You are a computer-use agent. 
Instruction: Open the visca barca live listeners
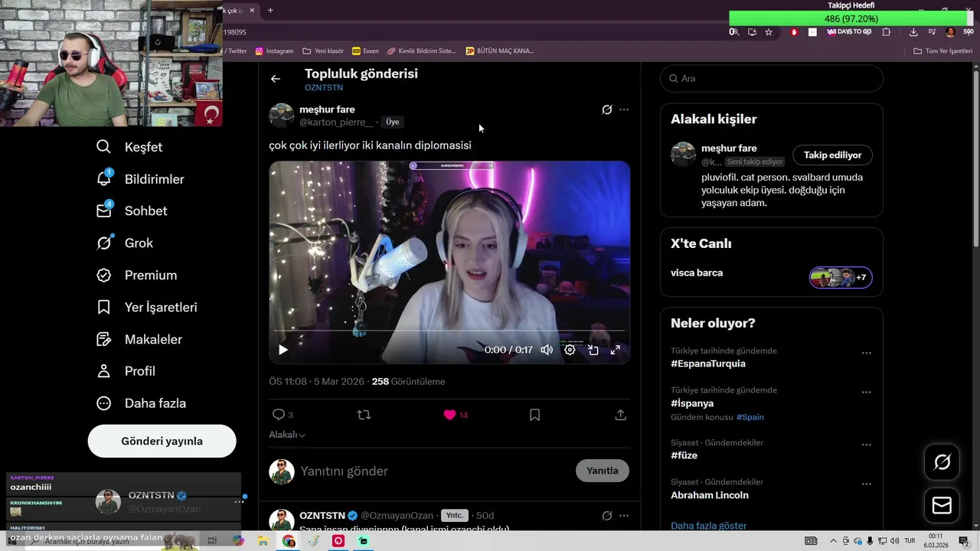[841, 277]
